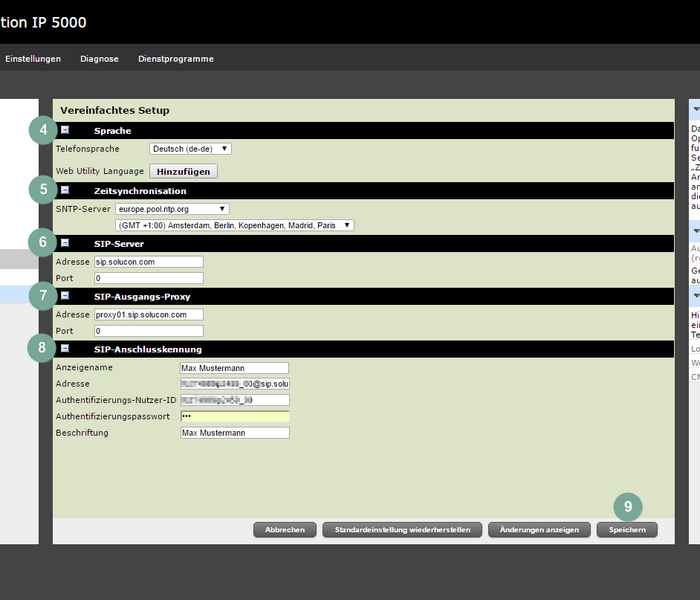Click the Abbrechen button
Image resolution: width=700 pixels, height=600 pixels.
point(285,530)
